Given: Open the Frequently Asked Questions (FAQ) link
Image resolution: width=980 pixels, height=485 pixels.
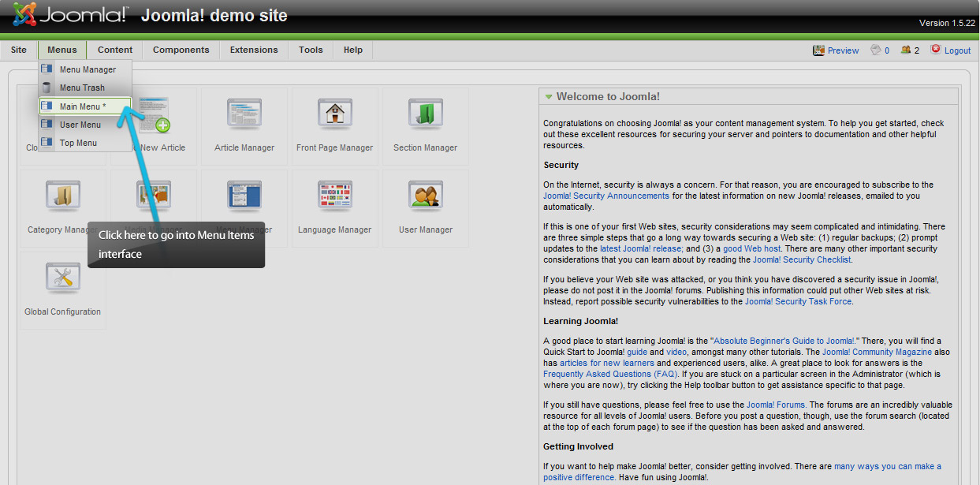Looking at the screenshot, I should (x=609, y=374).
